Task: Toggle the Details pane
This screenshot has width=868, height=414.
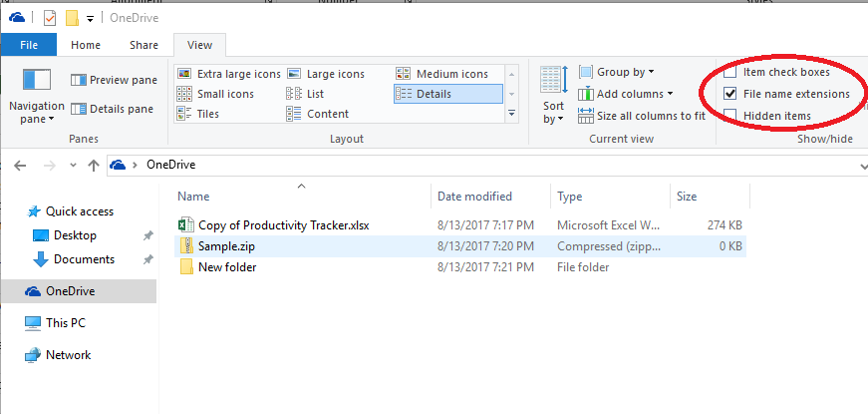Action: point(113,109)
